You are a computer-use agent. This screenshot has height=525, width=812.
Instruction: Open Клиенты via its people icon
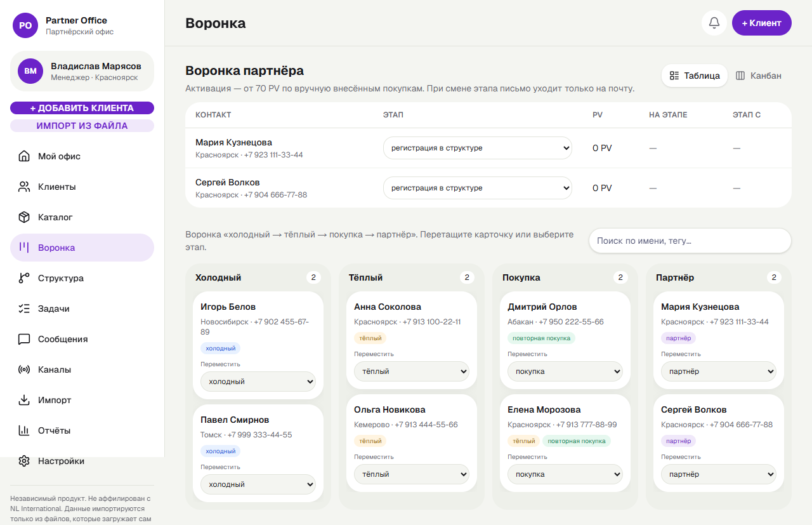[24, 187]
